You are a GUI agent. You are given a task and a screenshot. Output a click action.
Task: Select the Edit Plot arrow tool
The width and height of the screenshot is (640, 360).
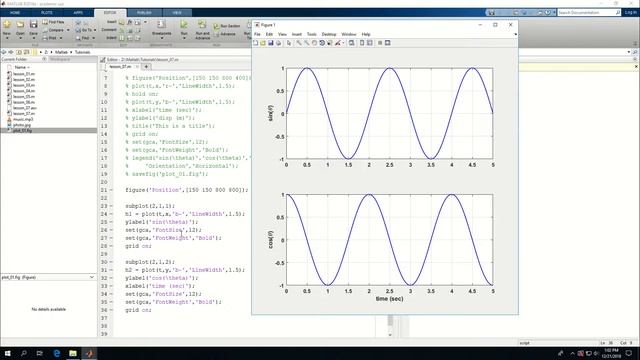pyautogui.click(x=289, y=43)
